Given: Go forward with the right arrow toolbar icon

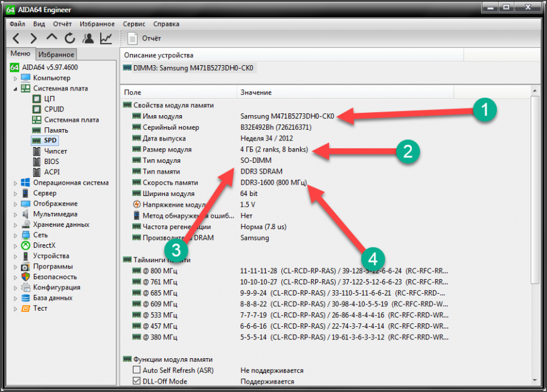Looking at the screenshot, I should coord(33,39).
